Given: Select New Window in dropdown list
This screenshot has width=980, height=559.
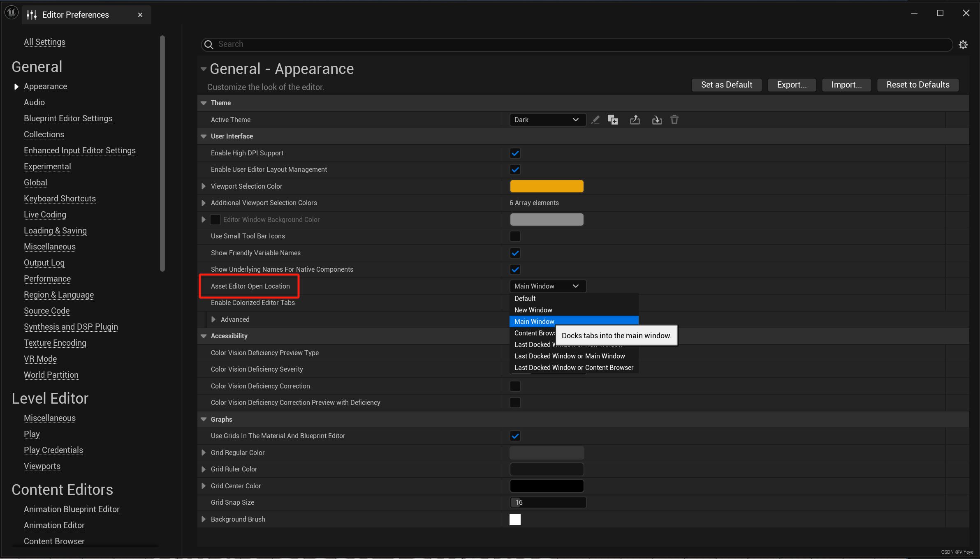Looking at the screenshot, I should (x=533, y=310).
